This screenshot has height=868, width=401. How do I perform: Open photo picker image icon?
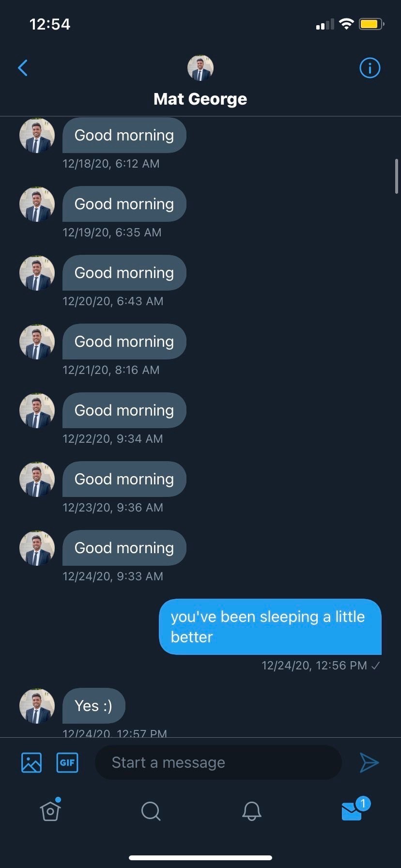pos(31,762)
